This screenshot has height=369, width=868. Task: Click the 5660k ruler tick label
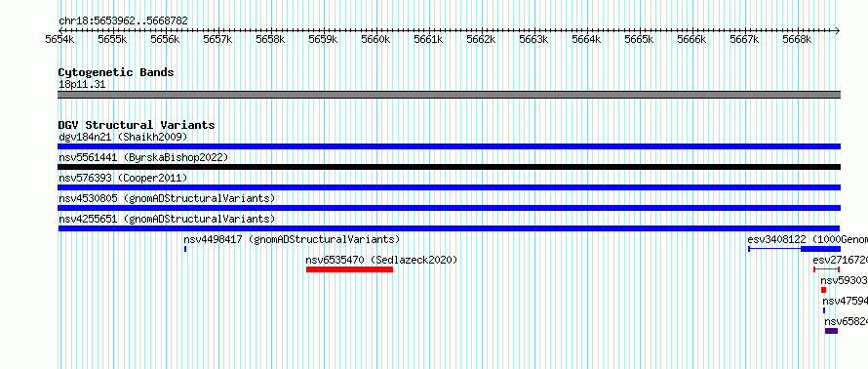click(375, 40)
